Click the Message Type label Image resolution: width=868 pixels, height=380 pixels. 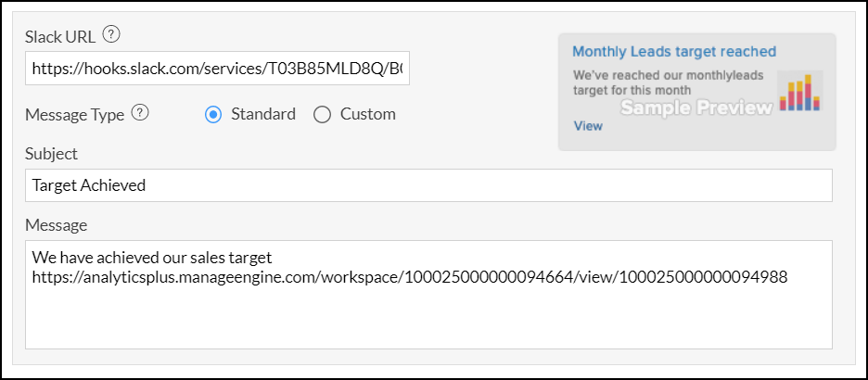pyautogui.click(x=74, y=115)
